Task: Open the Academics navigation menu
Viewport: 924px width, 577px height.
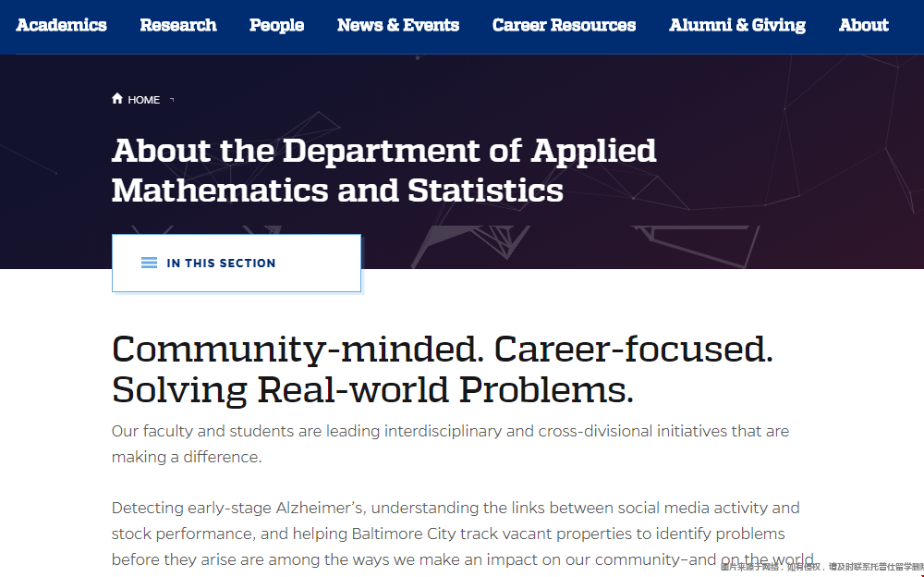Action: pos(62,26)
